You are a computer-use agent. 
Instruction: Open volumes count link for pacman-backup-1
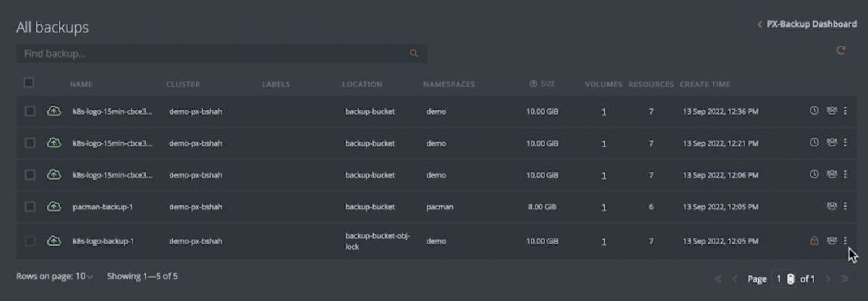tap(604, 207)
